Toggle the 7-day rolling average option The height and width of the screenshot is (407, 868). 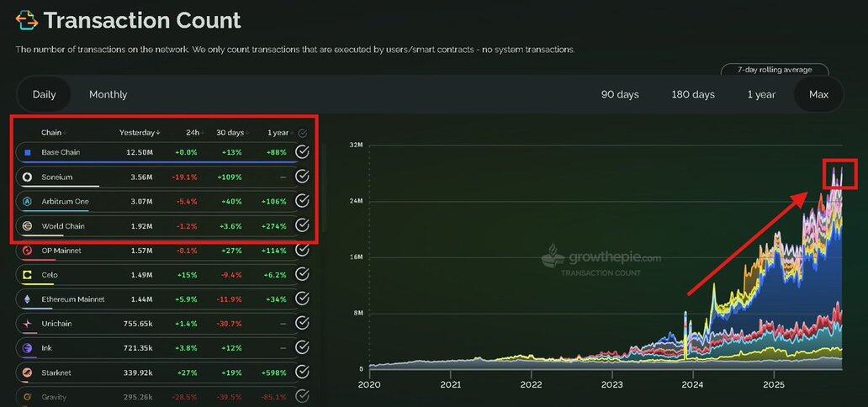click(774, 70)
